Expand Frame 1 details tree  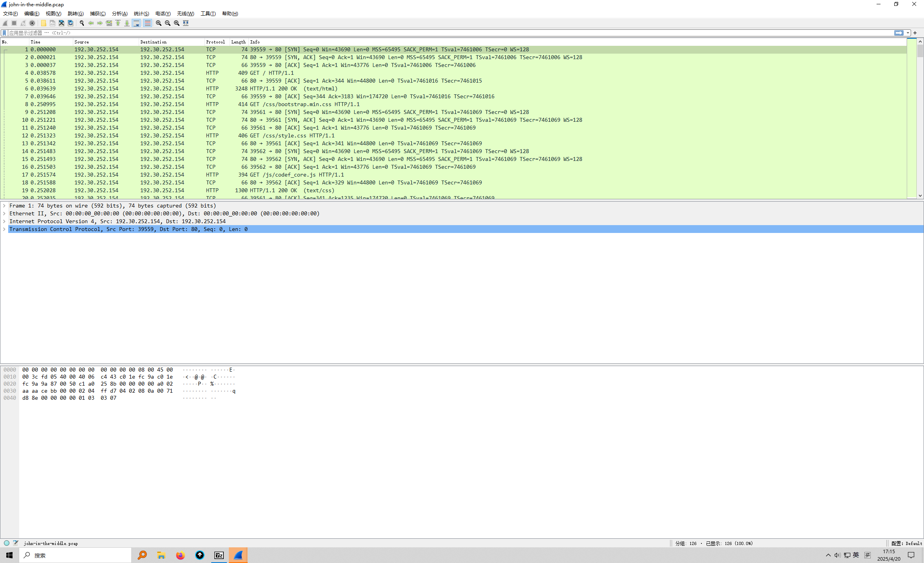click(4, 206)
